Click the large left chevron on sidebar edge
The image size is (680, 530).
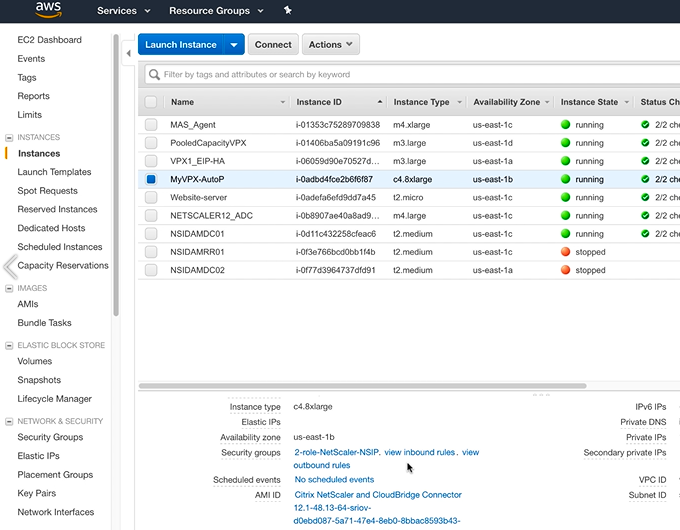pyautogui.click(x=10, y=266)
